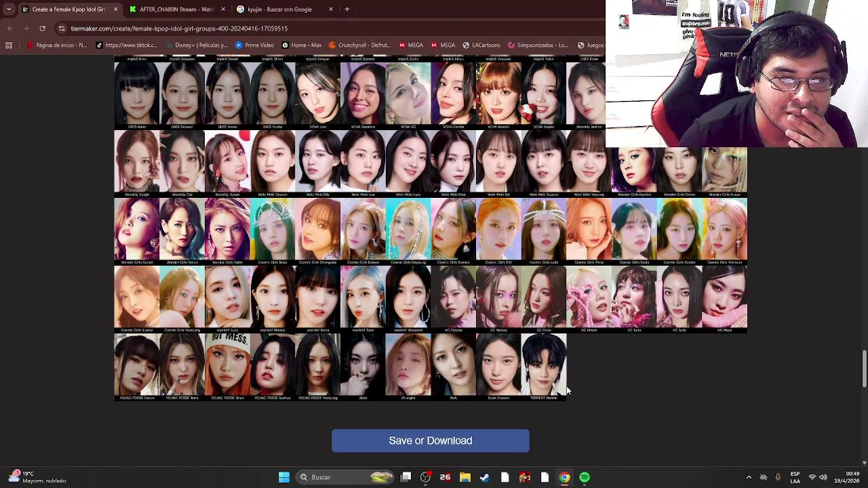Select the Cosmic Girls Yeonjung image
Image resolution: width=868 pixels, height=488 pixels.
click(x=182, y=299)
